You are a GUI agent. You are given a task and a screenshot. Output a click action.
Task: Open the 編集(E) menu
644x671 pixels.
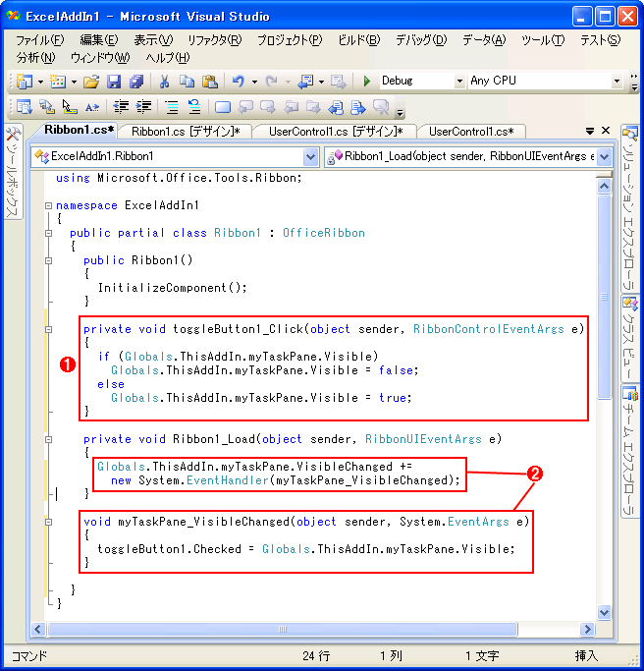(x=99, y=40)
